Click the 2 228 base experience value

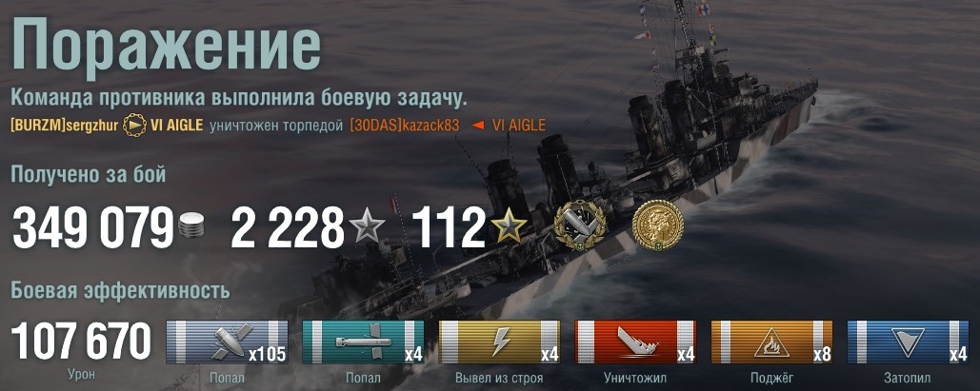point(288,226)
